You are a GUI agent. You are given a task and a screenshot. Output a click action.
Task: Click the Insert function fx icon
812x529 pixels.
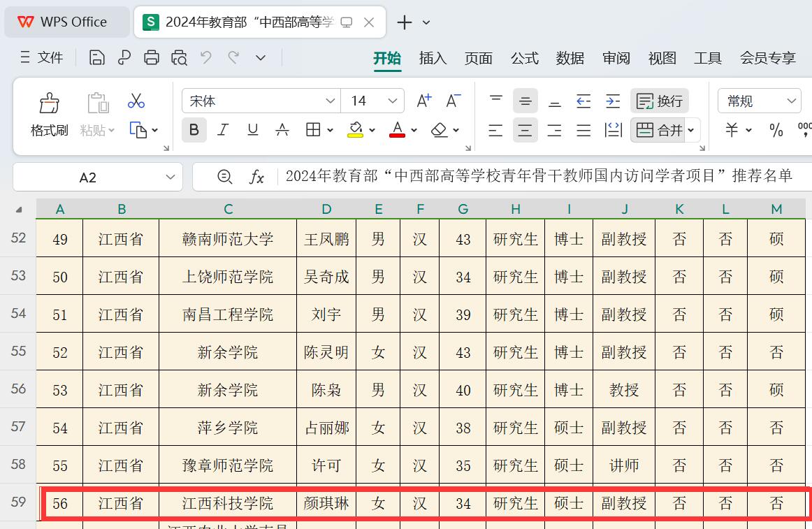tap(256, 177)
